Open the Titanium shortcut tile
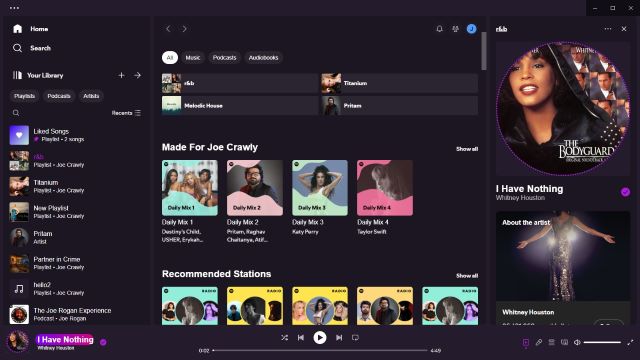 pos(399,83)
